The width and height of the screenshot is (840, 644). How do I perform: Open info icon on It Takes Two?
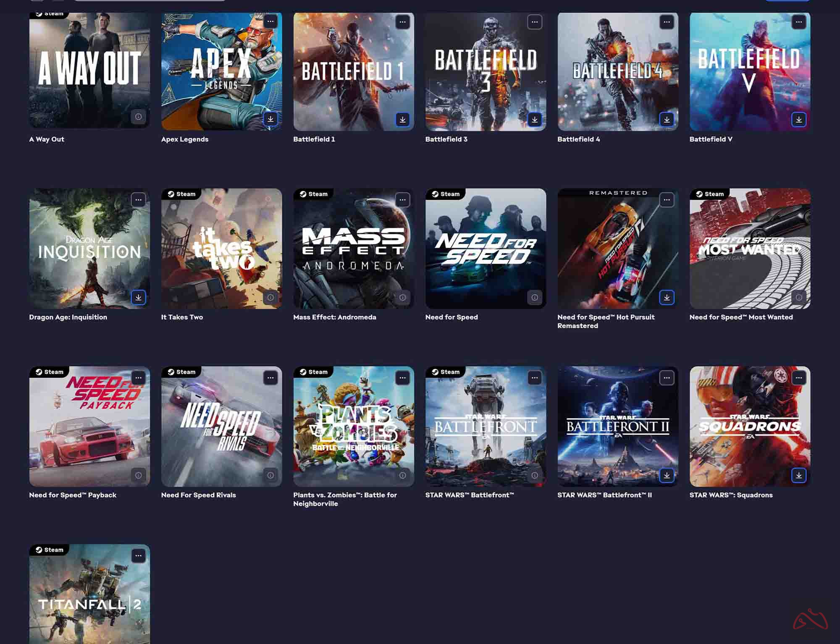[270, 297]
